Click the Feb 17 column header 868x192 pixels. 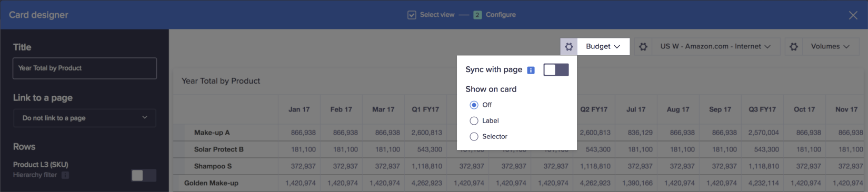[x=341, y=109]
